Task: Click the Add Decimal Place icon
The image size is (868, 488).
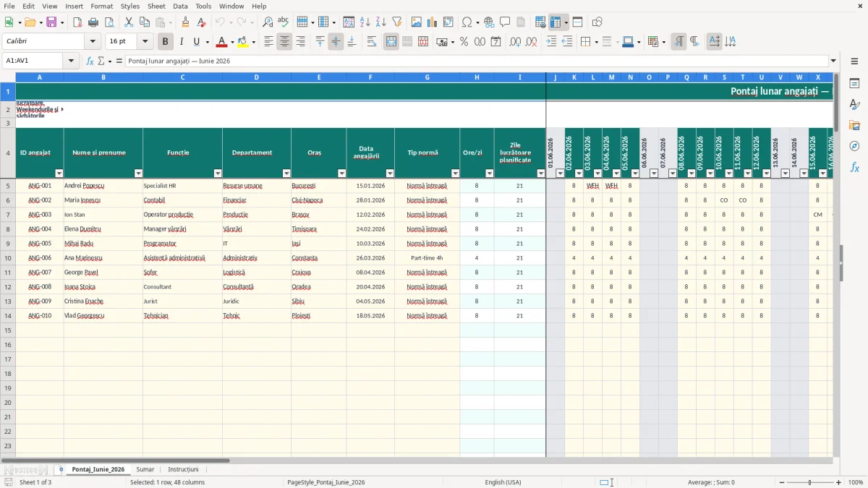Action: [516, 42]
